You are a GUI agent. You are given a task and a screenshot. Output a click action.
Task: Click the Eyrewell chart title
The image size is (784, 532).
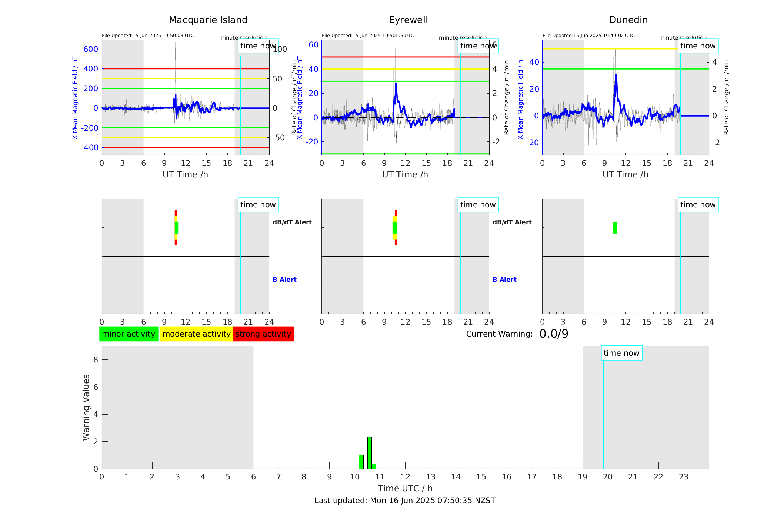(x=408, y=20)
